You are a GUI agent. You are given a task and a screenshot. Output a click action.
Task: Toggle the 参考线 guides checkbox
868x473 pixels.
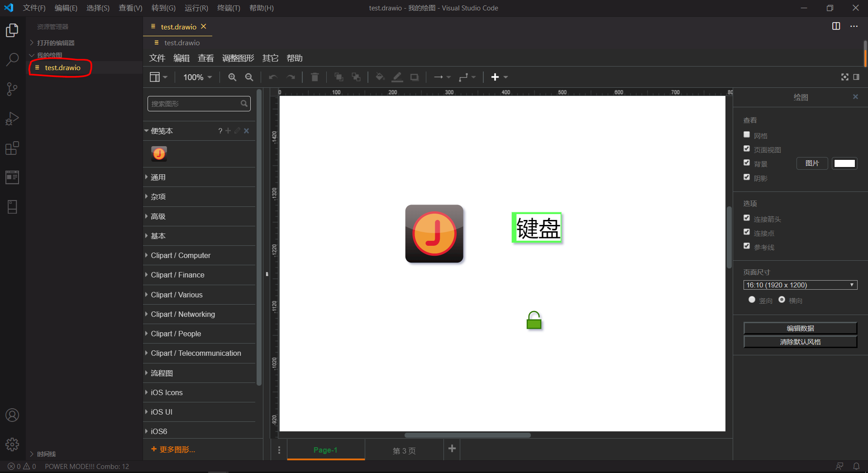tap(747, 246)
